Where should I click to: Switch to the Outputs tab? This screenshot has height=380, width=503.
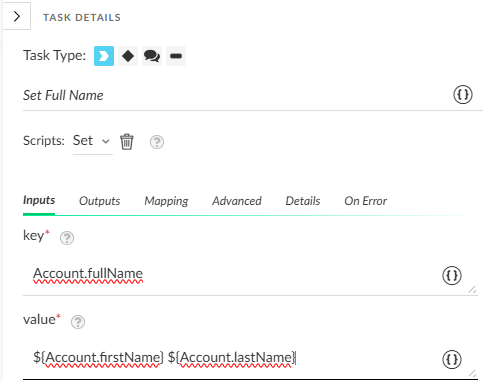point(100,201)
